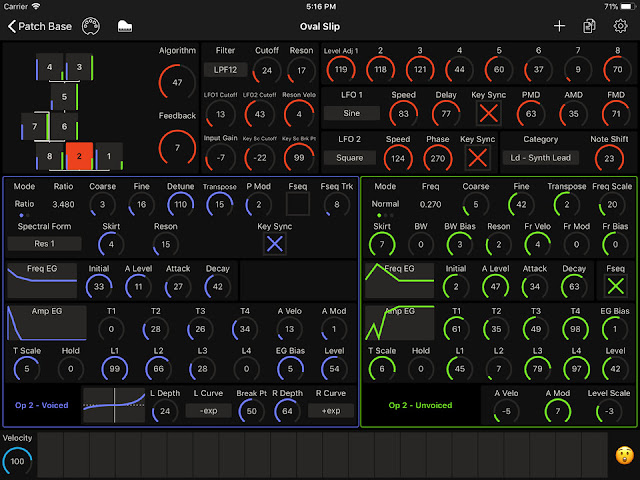This screenshot has width=640, height=480.
Task: Select the Velocity knob showing 100
Action: [17, 462]
